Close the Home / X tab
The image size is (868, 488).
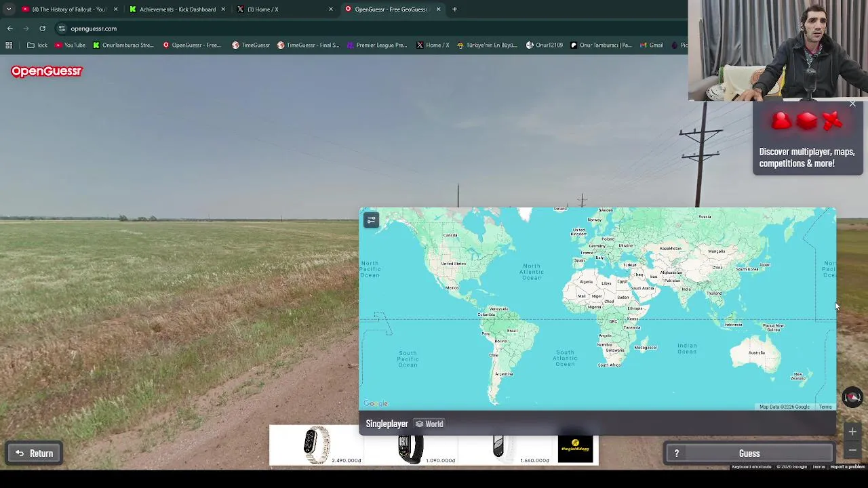click(x=331, y=9)
